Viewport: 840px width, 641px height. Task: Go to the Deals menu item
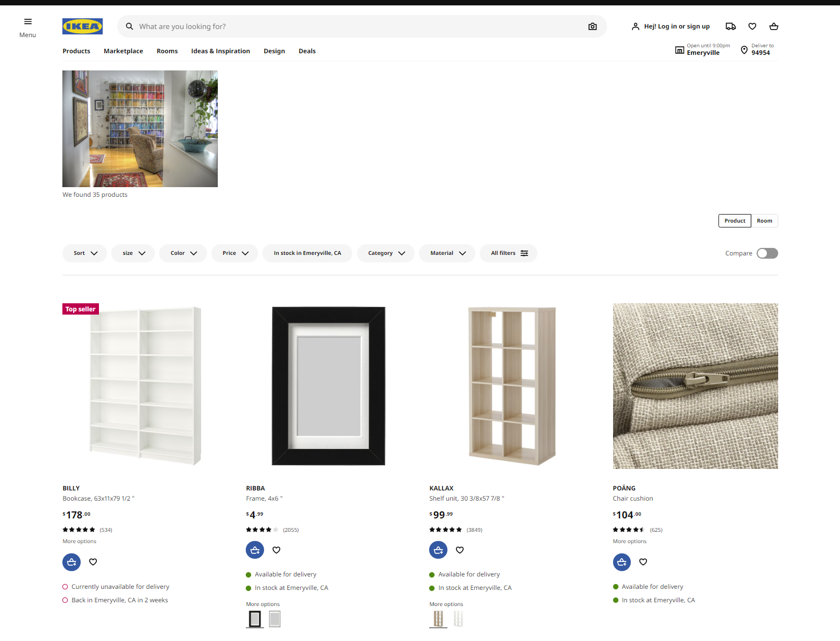307,51
